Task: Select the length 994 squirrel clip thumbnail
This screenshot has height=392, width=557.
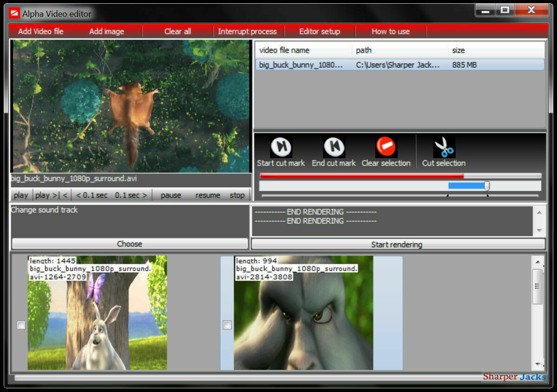Action: pos(304,313)
